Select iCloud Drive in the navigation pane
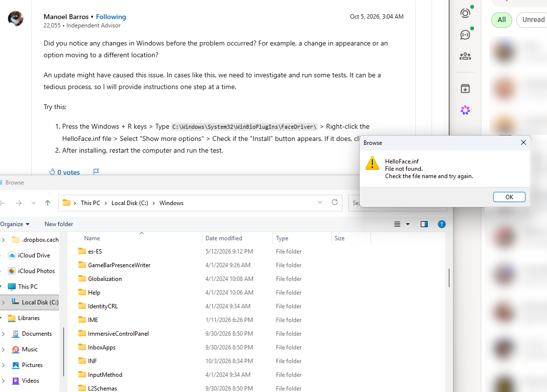This screenshot has height=392, width=547. coord(34,255)
